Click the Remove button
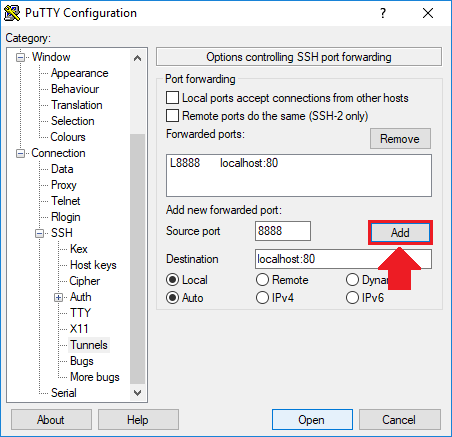Image resolution: width=452 pixels, height=437 pixels. pyautogui.click(x=400, y=139)
